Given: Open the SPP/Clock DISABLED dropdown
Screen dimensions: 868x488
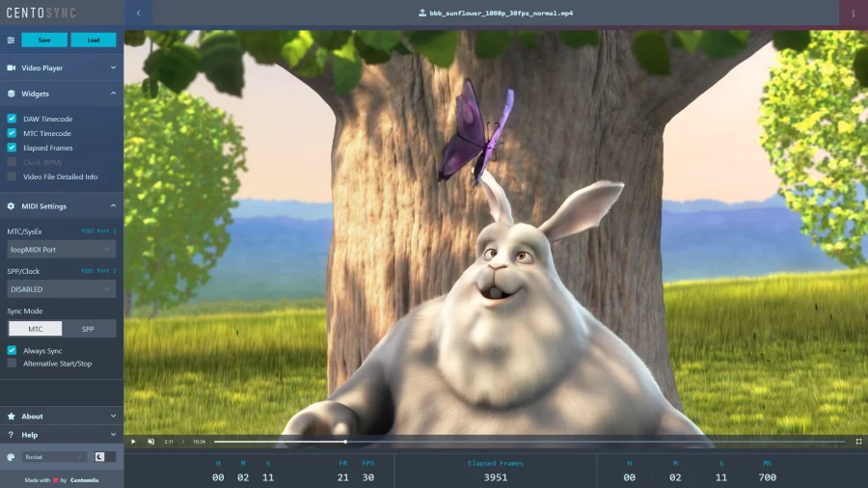Looking at the screenshot, I should [x=62, y=288].
